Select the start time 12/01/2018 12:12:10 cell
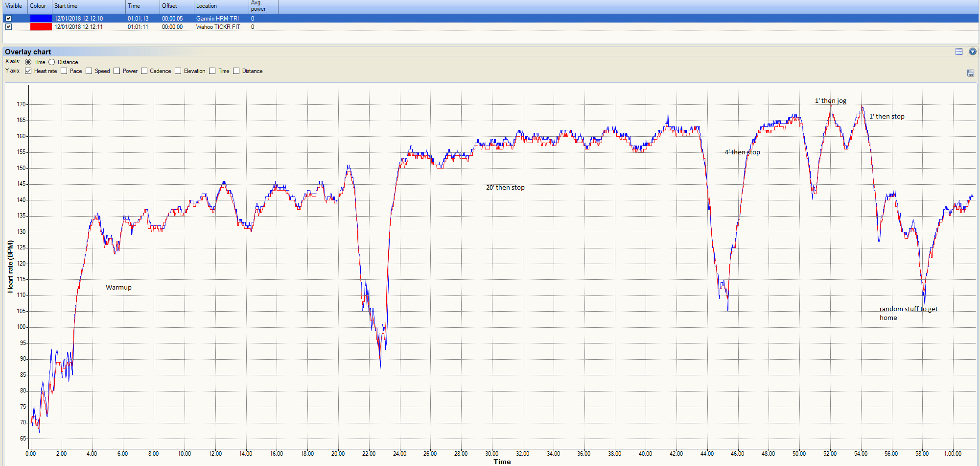This screenshot has width=980, height=466. 79,19
